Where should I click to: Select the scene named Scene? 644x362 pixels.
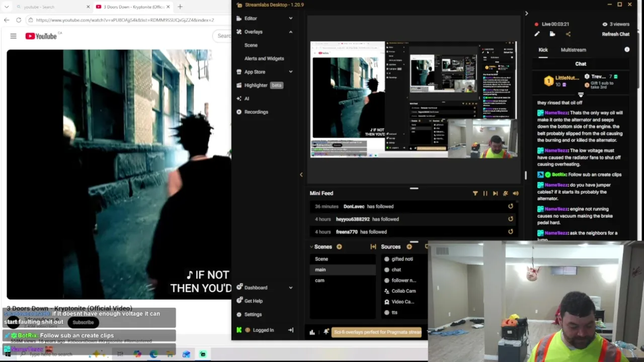click(342, 259)
